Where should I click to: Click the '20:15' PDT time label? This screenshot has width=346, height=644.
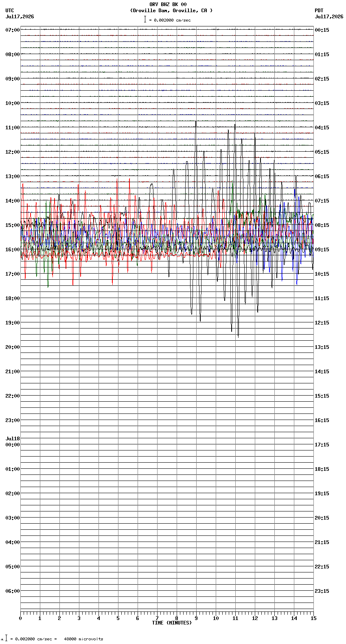tap(322, 518)
